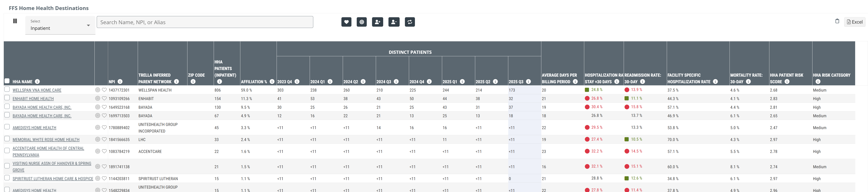Check the Wellspan VNA Home Care row checkbox
The height and width of the screenshot is (192, 868).
coord(7,89)
